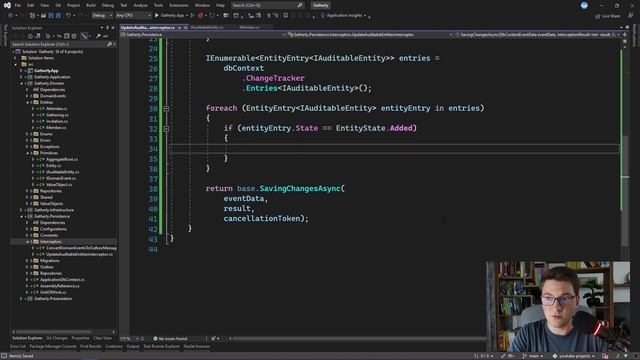Viewport: 640px width, 360px height.
Task: Click the No issues found status indicator
Action: pos(170,338)
